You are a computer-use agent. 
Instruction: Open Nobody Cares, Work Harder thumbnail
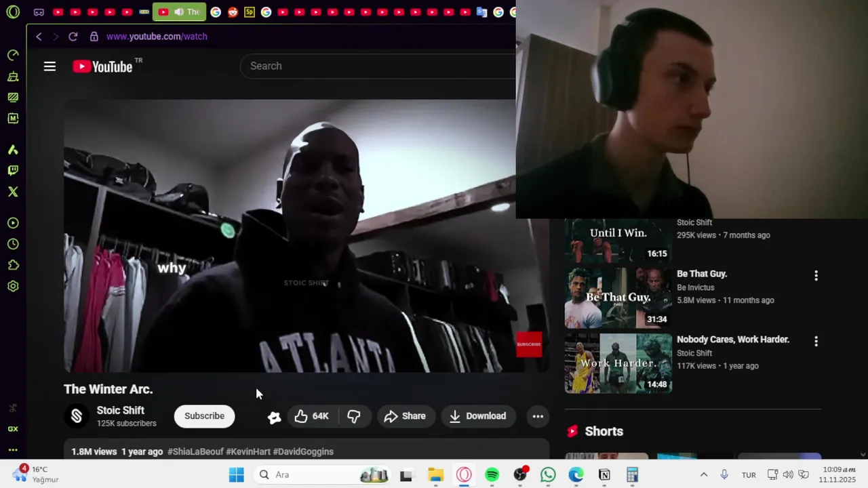pos(618,363)
